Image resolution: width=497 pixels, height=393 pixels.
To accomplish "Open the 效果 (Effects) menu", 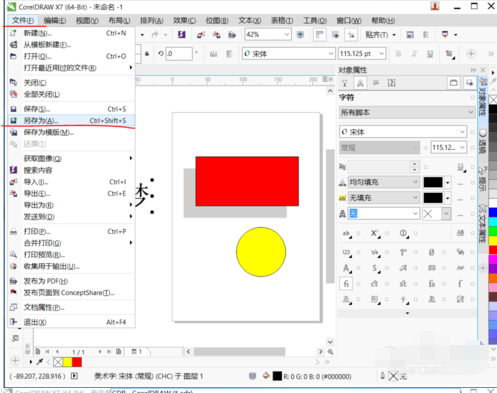I will 184,21.
